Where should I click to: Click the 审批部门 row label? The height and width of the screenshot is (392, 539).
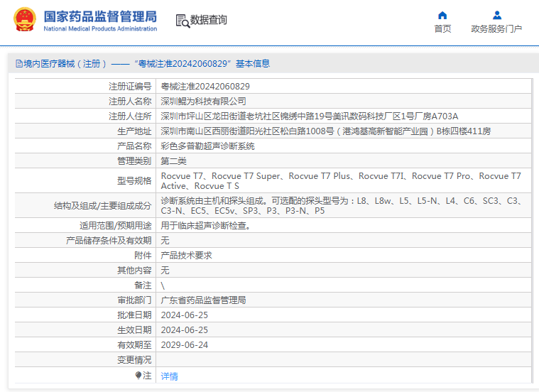(x=134, y=300)
